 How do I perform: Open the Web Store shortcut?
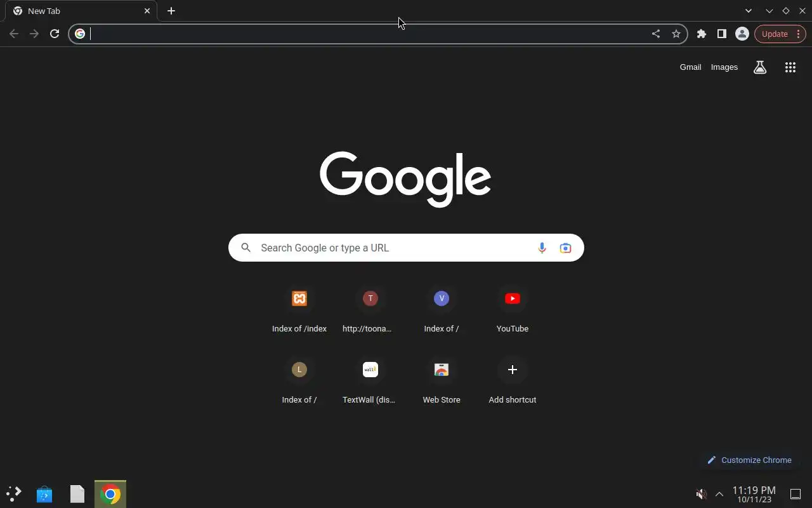click(x=442, y=381)
